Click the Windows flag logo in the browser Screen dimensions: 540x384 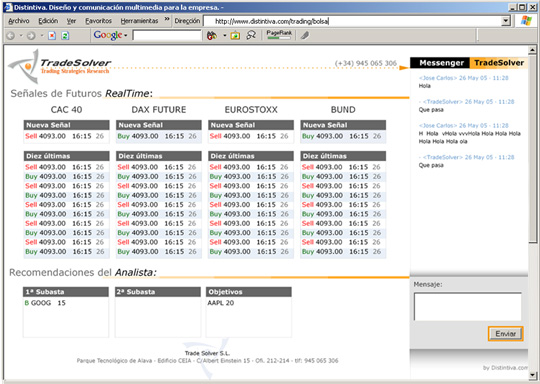526,21
